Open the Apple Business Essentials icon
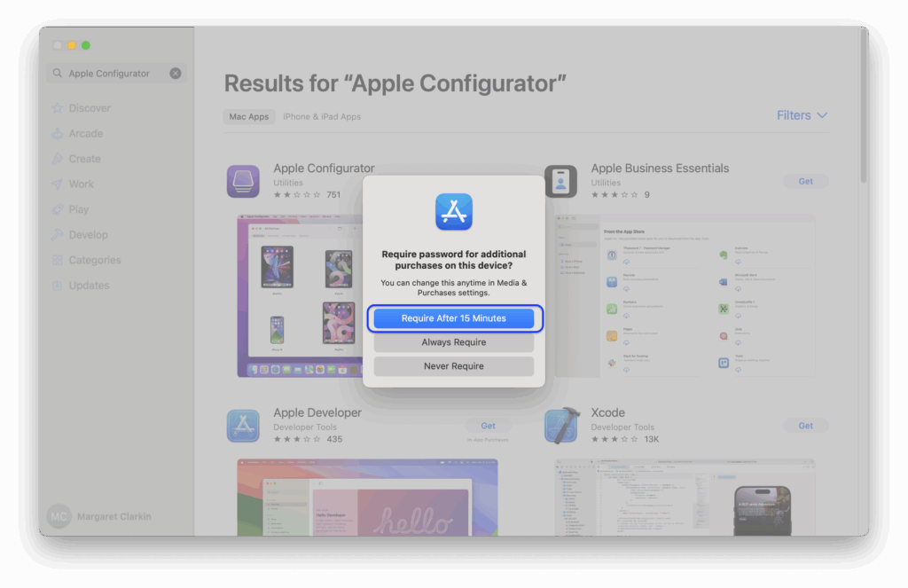 560,181
